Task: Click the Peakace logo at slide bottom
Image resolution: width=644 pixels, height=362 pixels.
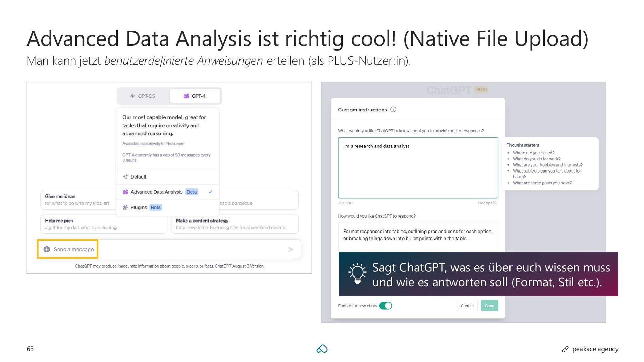Action: coord(322,349)
